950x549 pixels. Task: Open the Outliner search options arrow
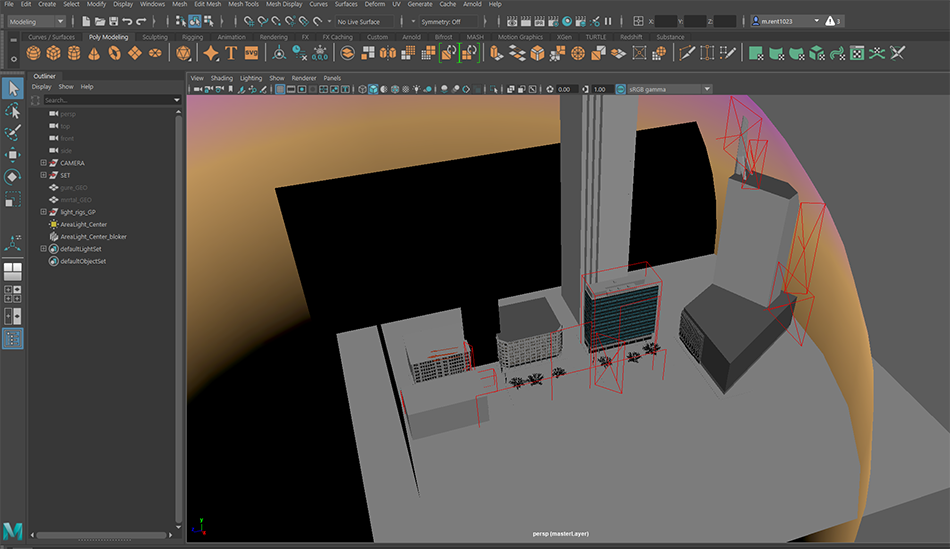point(176,100)
